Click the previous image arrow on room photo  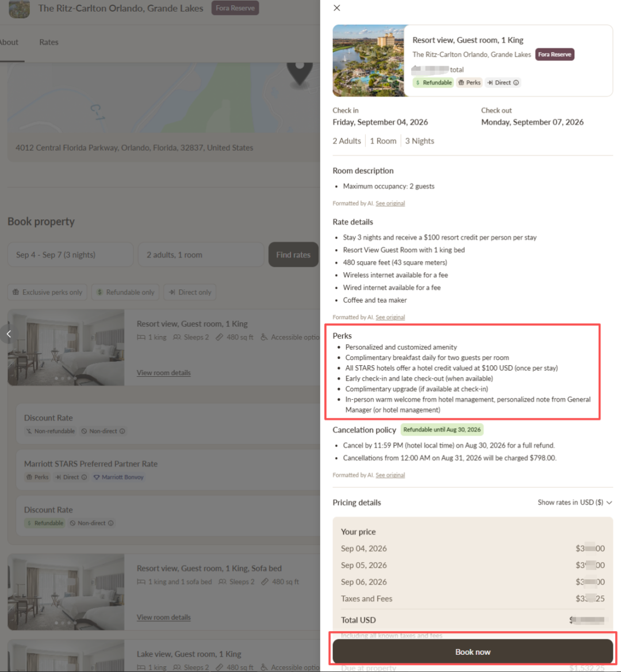click(x=9, y=334)
